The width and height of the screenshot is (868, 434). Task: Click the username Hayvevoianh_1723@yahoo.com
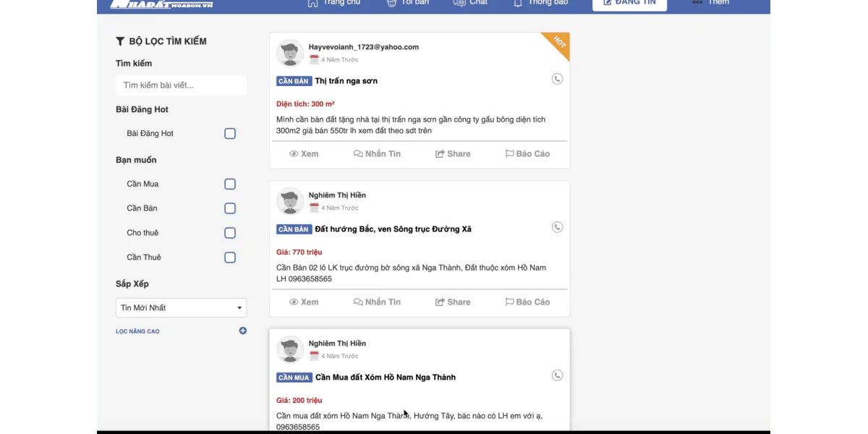coord(364,47)
